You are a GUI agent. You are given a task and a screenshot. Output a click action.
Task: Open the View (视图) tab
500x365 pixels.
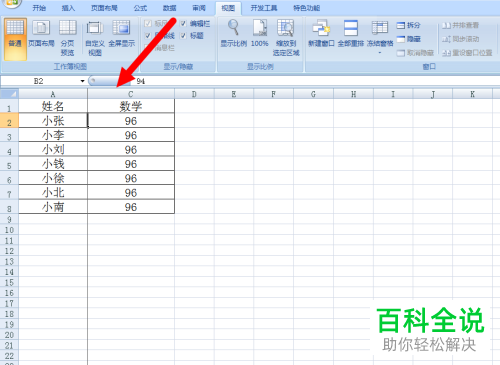228,8
